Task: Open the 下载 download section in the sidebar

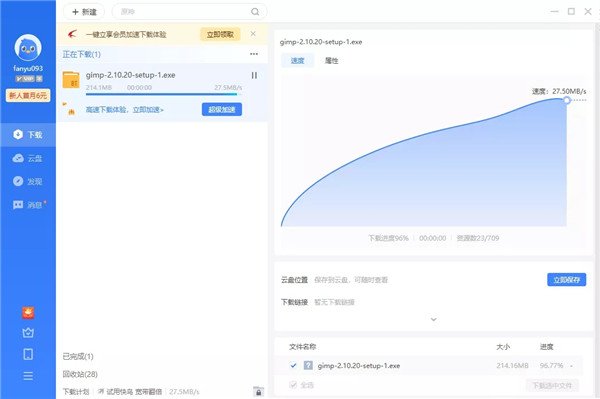Action: pyautogui.click(x=28, y=135)
